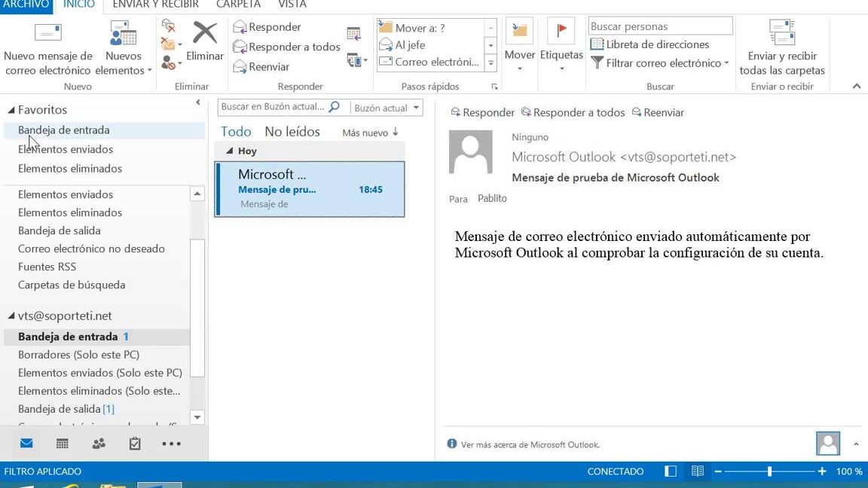
Task: Click the Buscar personas search field
Action: (x=659, y=26)
